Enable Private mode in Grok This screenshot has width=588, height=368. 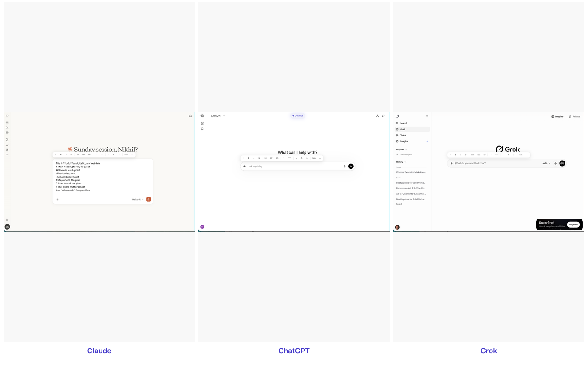[x=574, y=116]
